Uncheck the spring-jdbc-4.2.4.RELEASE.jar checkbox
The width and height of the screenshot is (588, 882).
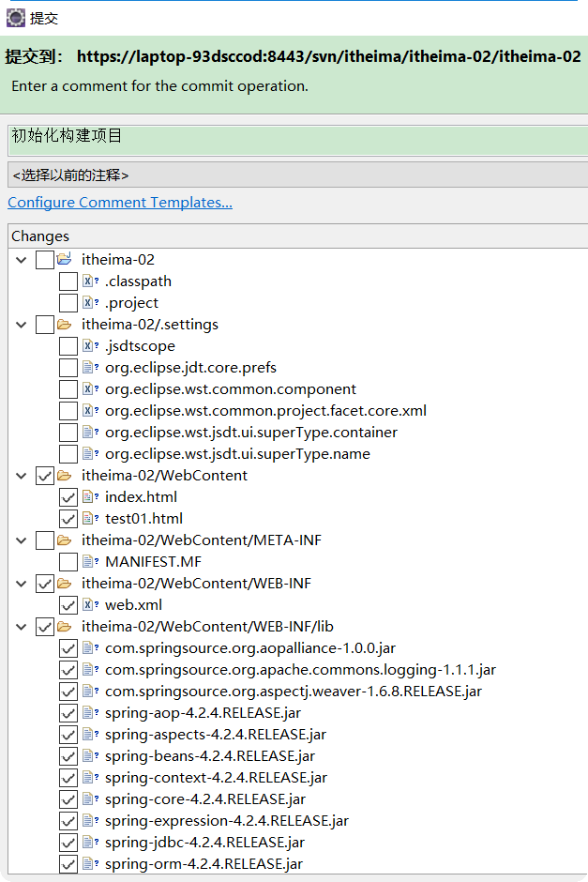[68, 843]
